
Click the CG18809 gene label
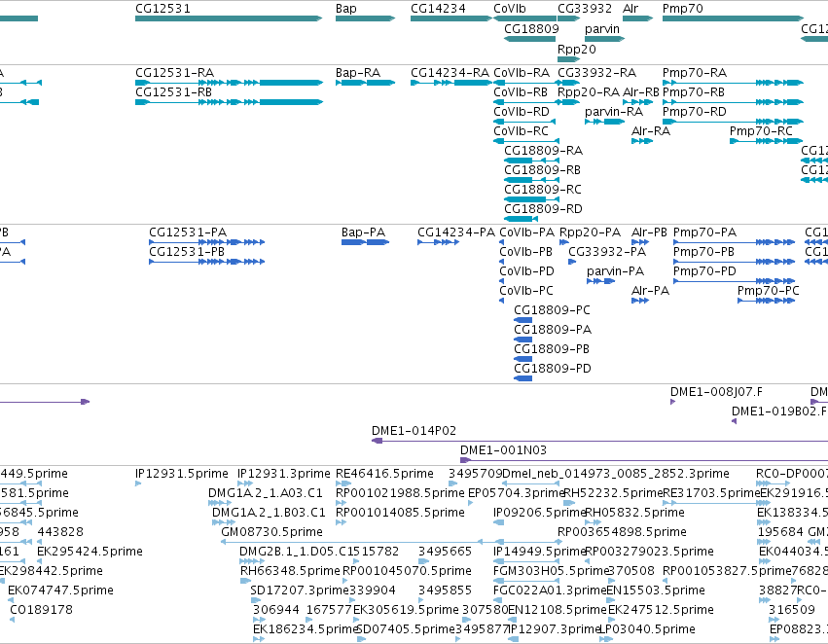(x=531, y=28)
